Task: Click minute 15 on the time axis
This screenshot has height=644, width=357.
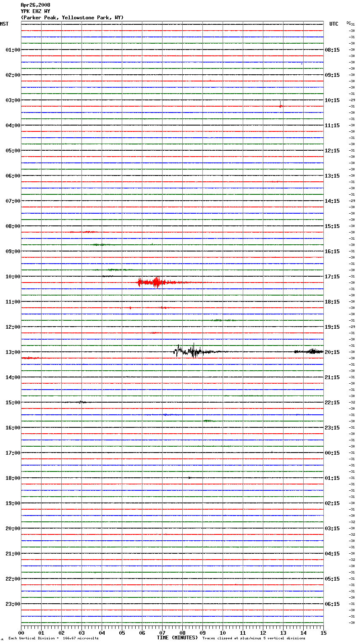Action: click(x=323, y=633)
